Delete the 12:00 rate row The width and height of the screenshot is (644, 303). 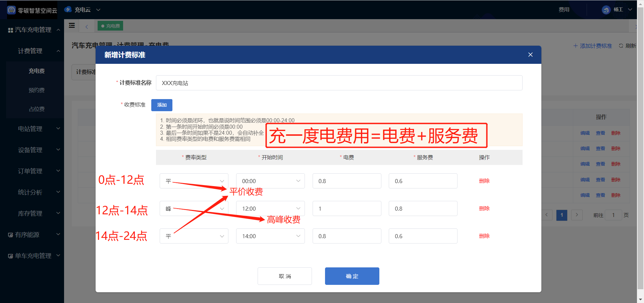click(x=484, y=208)
